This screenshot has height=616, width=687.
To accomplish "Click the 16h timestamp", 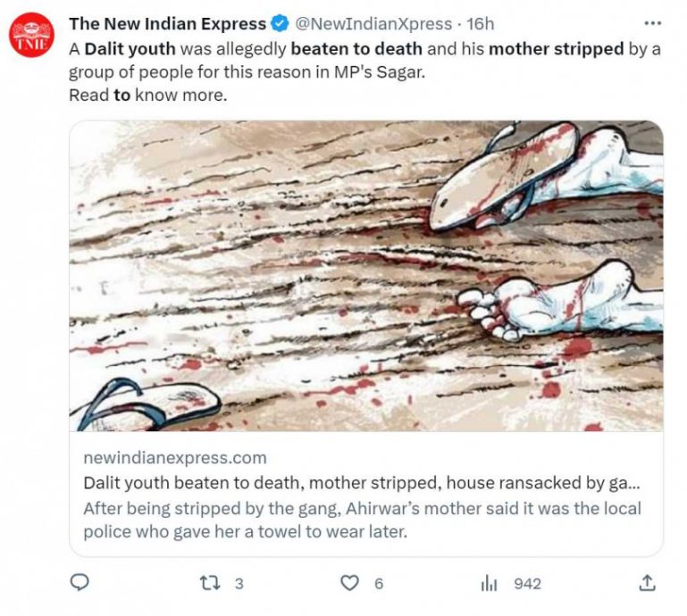I will tap(481, 24).
